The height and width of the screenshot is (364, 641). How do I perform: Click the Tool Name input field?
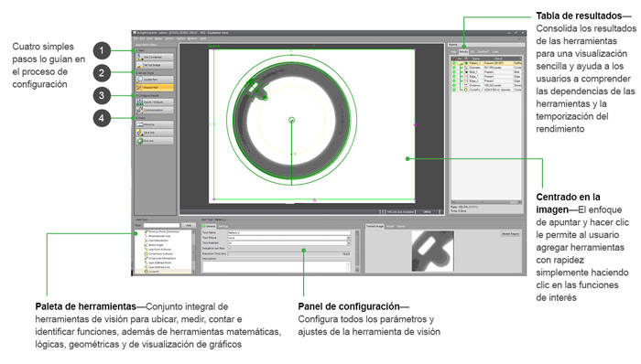289,233
